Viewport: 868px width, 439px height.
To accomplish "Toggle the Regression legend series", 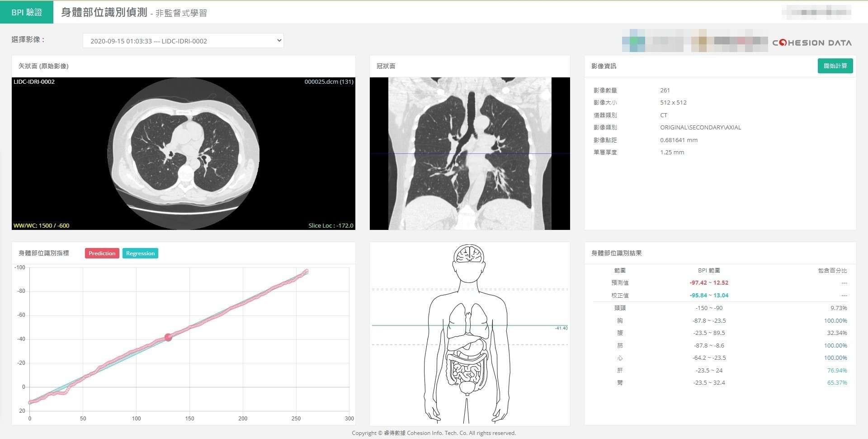I will point(140,253).
